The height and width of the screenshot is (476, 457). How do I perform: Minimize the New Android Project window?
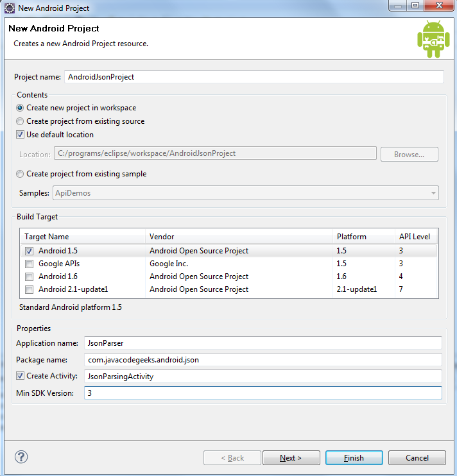(398, 6)
